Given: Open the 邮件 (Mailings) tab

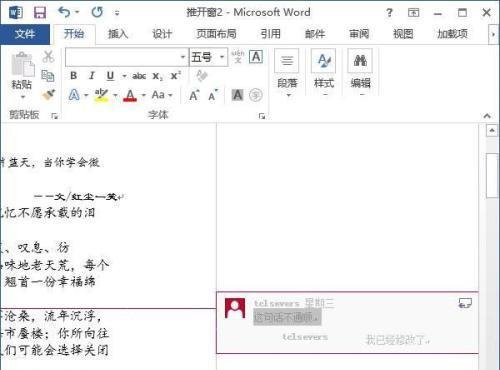Looking at the screenshot, I should (x=315, y=34).
